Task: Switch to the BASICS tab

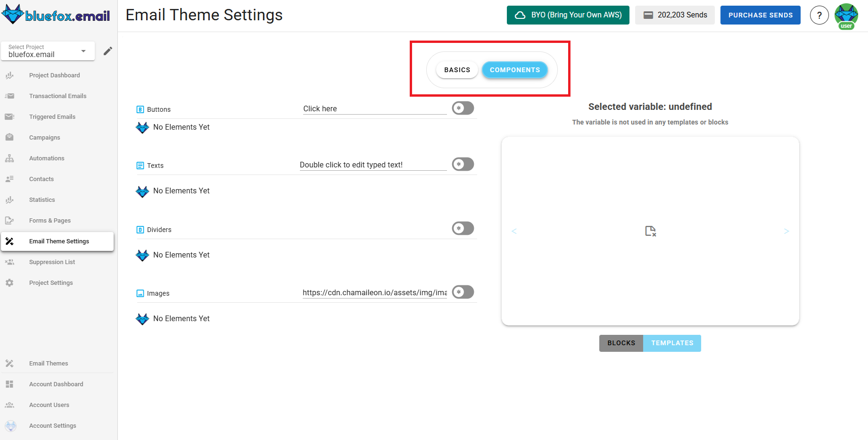Action: coord(456,69)
